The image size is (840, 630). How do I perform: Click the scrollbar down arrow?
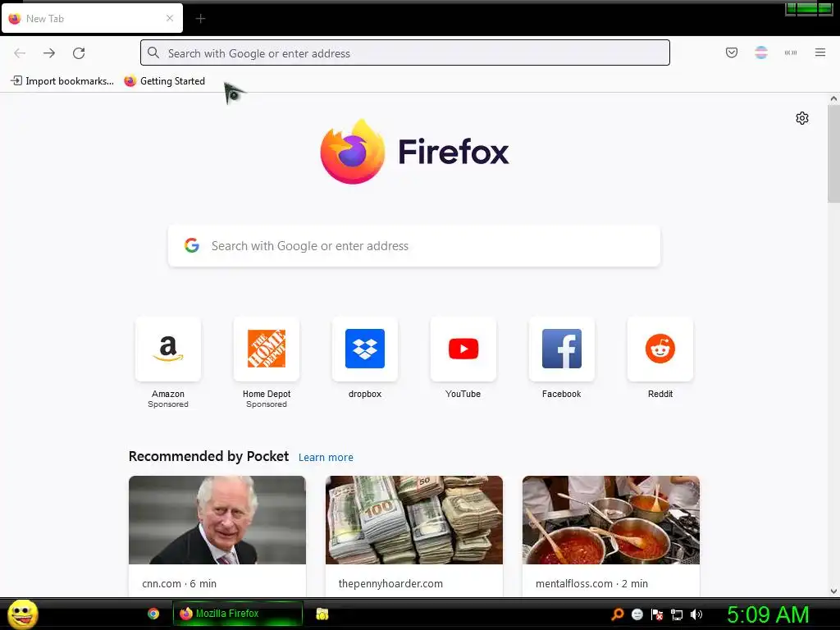click(x=833, y=591)
